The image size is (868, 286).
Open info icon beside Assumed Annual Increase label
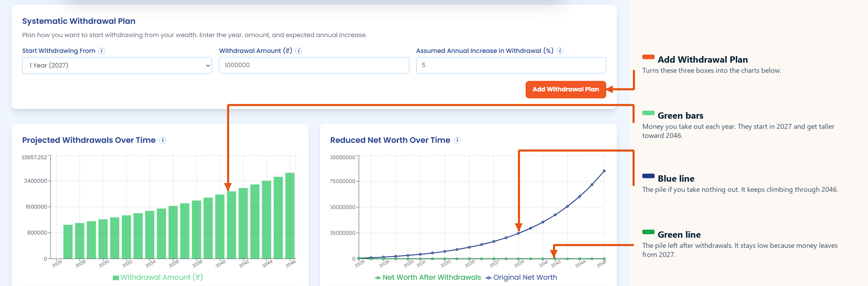coord(560,51)
